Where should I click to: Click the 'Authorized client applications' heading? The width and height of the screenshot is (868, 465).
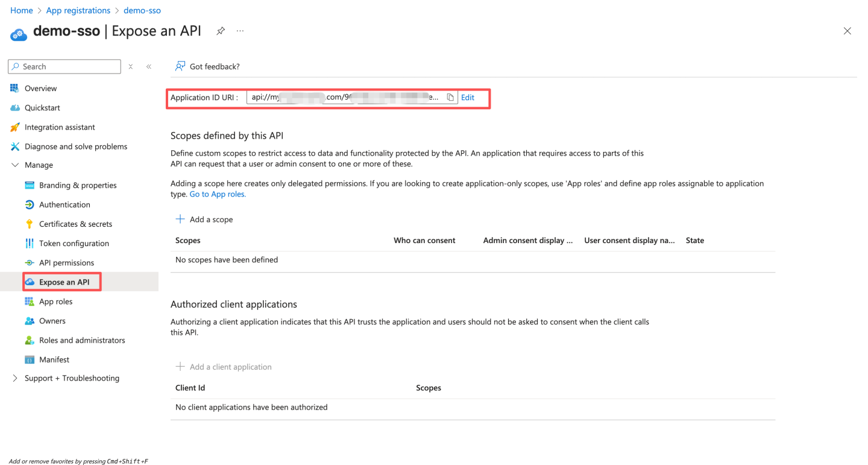(x=234, y=304)
